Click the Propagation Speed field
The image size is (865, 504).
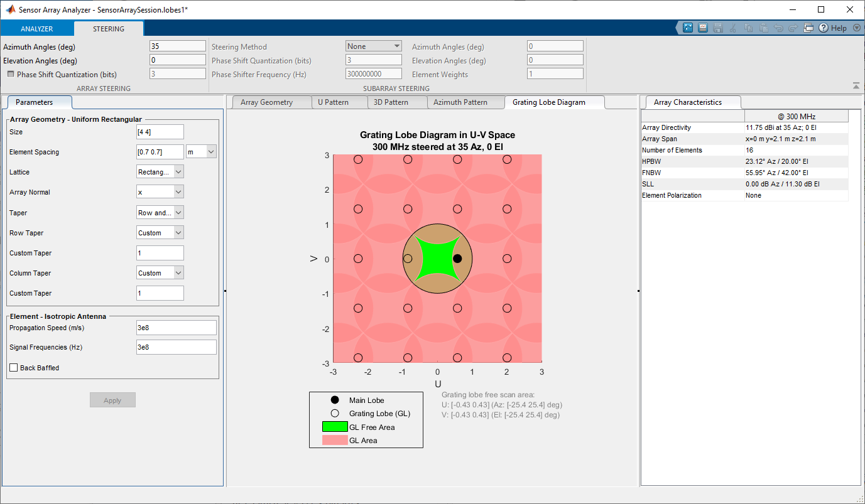177,328
